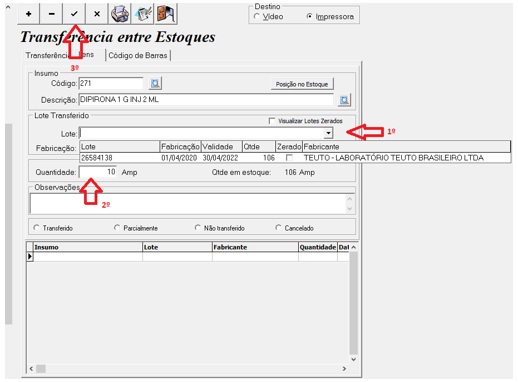Screen dimensions: 518x382
Task: Search insumo by code magnifier icon
Action: [155, 83]
